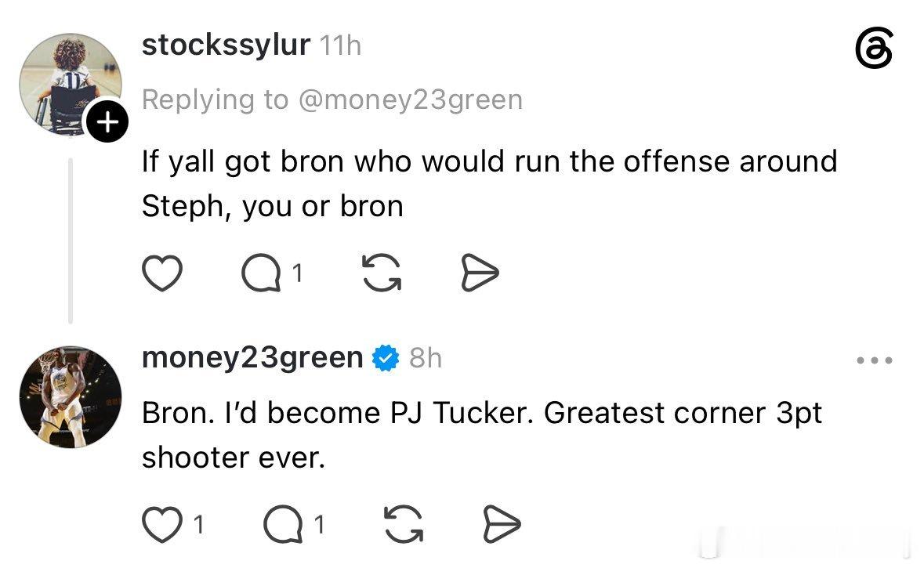The height and width of the screenshot is (568, 924).
Task: Like money23green's reply with heart icon
Action: 162,524
